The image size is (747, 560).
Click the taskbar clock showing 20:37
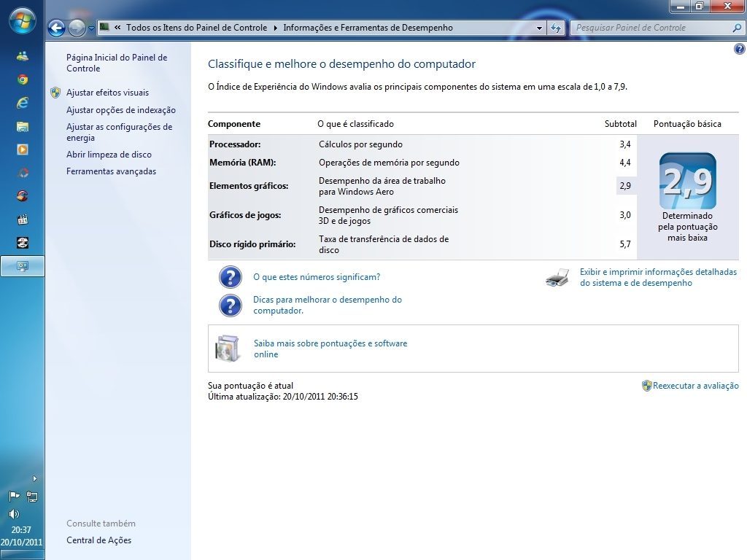pyautogui.click(x=21, y=529)
